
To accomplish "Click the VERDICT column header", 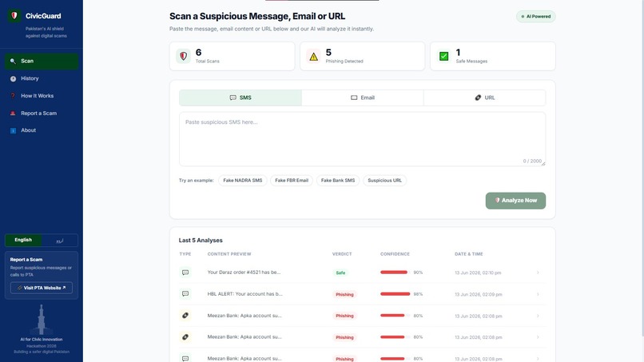I will point(342,254).
